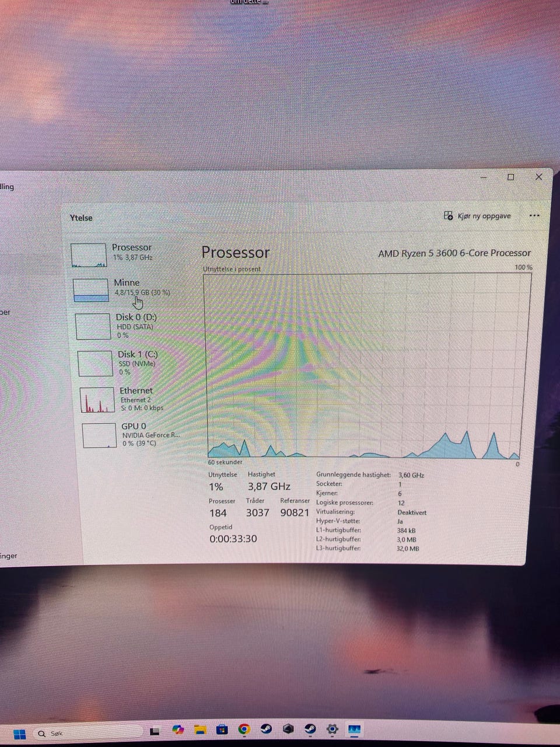Click the AMD Ryzen 5 3600 processor name

[x=454, y=253]
